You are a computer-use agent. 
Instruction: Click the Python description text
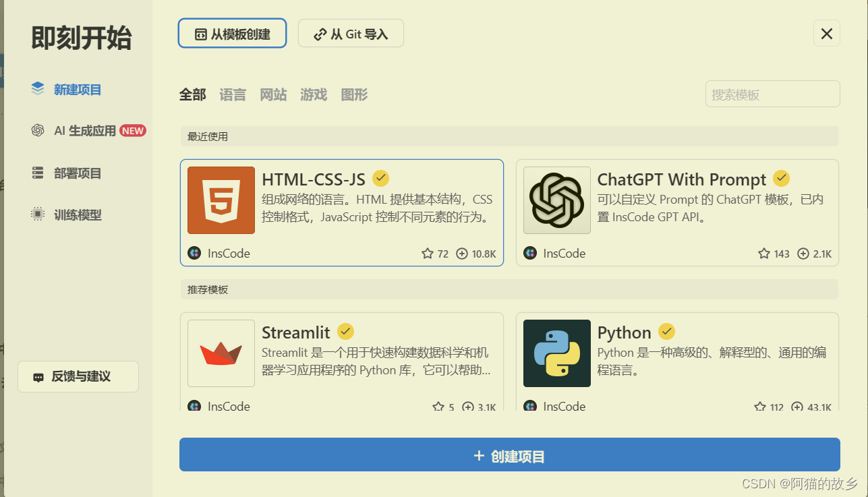(712, 361)
